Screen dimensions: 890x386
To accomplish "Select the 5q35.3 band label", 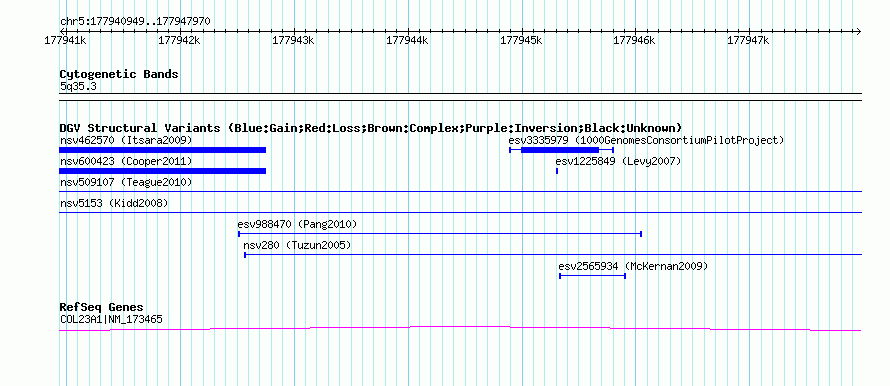I will [77, 86].
